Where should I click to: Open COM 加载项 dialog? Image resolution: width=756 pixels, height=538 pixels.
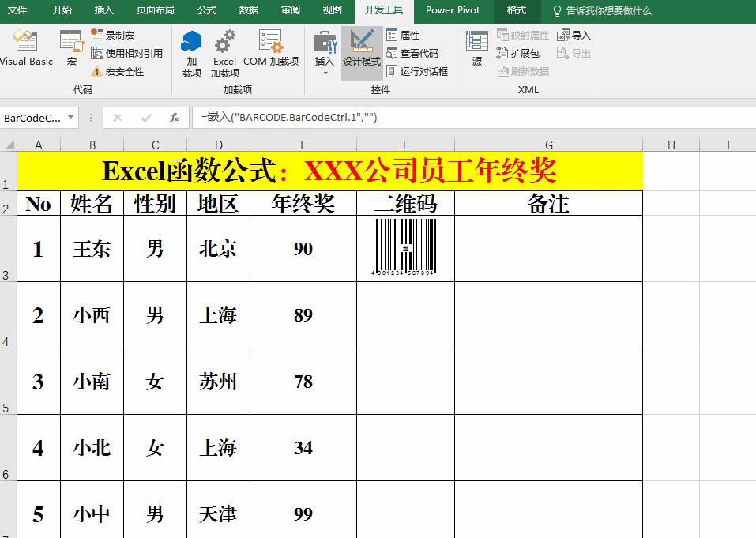271,47
